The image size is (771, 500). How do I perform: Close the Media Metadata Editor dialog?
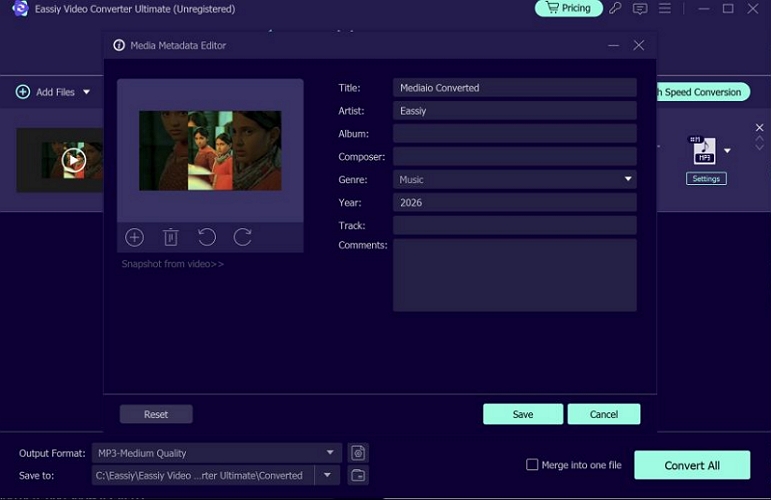tap(639, 45)
